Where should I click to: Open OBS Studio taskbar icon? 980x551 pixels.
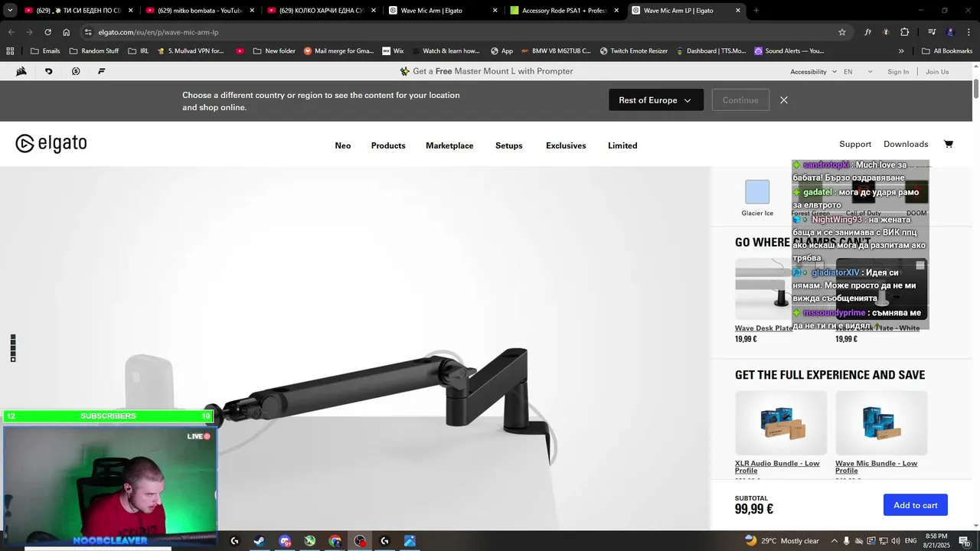360,541
